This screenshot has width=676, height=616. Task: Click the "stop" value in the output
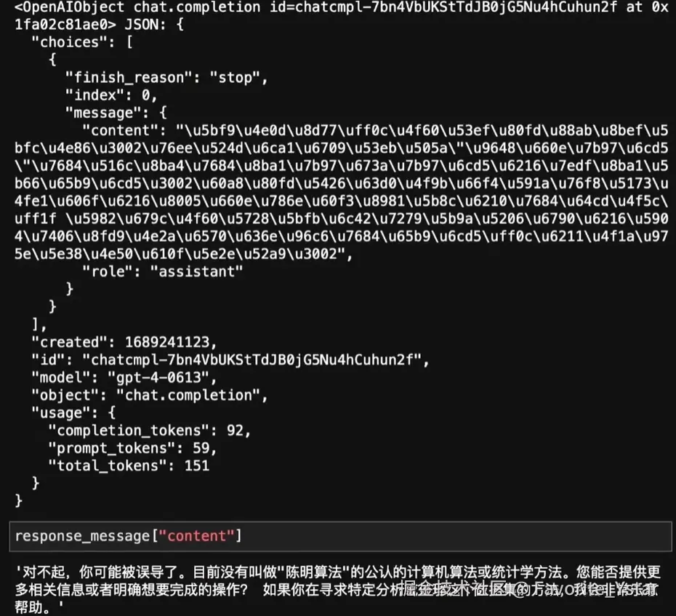click(235, 78)
